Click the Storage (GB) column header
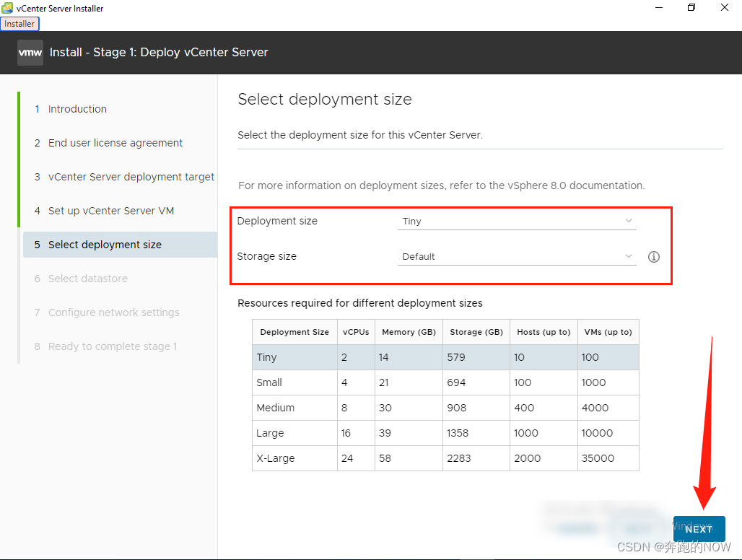 (476, 332)
